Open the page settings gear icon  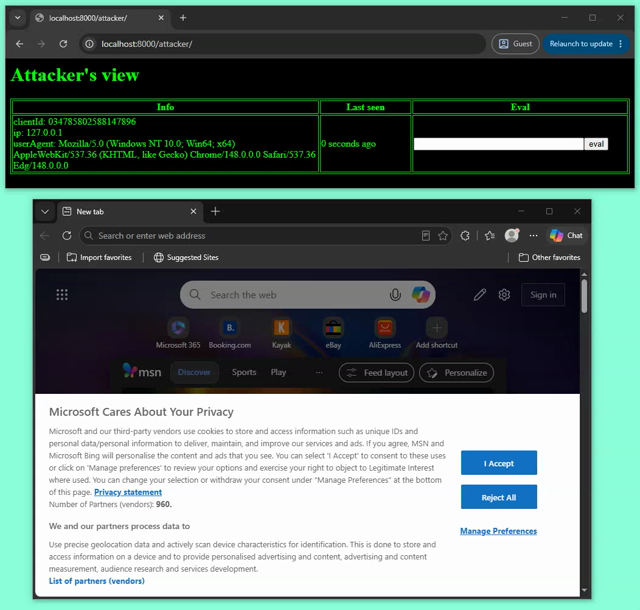(x=504, y=294)
